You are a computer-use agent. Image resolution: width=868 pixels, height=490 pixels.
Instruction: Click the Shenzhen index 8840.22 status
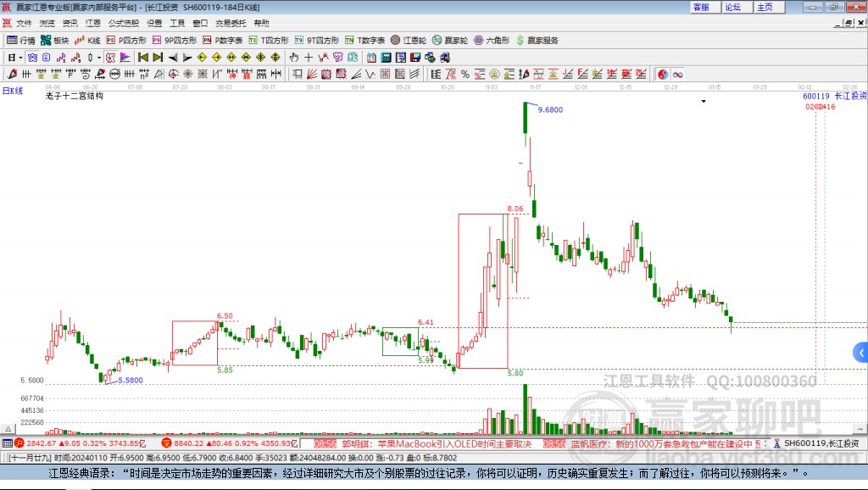pos(230,443)
